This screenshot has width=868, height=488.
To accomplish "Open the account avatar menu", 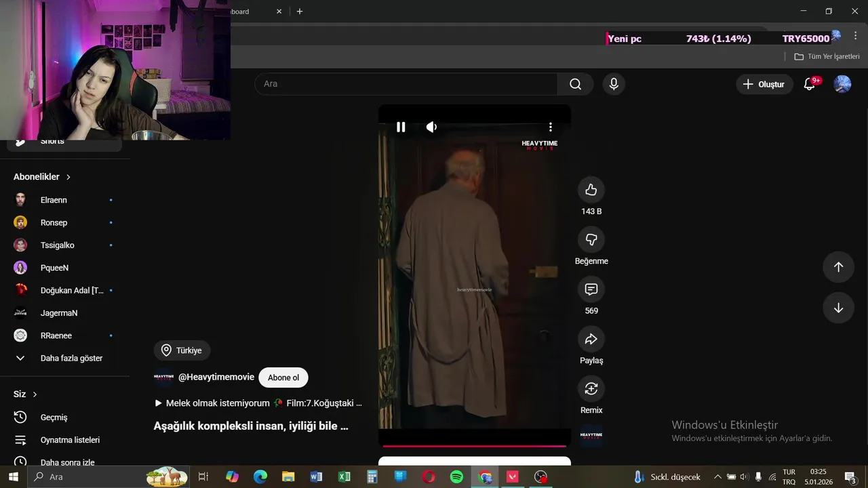I will tap(842, 84).
